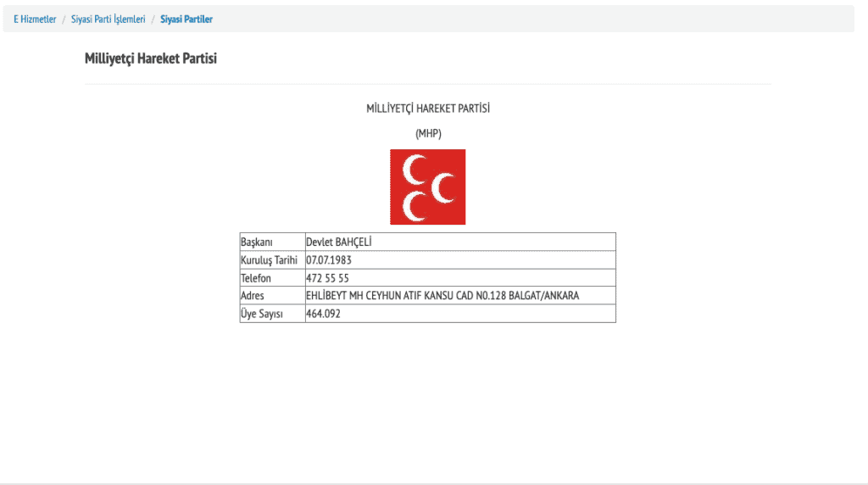
Task: Select the phone number 472 55 55
Action: (327, 278)
